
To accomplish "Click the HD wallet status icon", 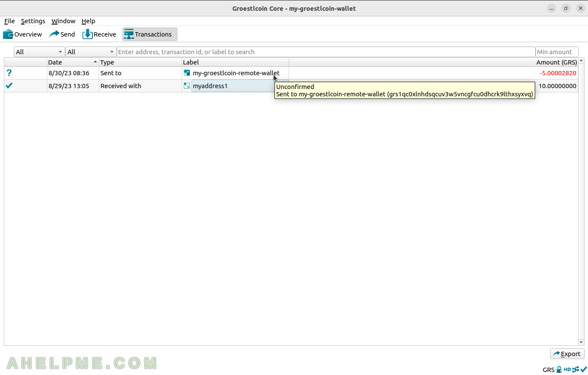I will tap(567, 369).
